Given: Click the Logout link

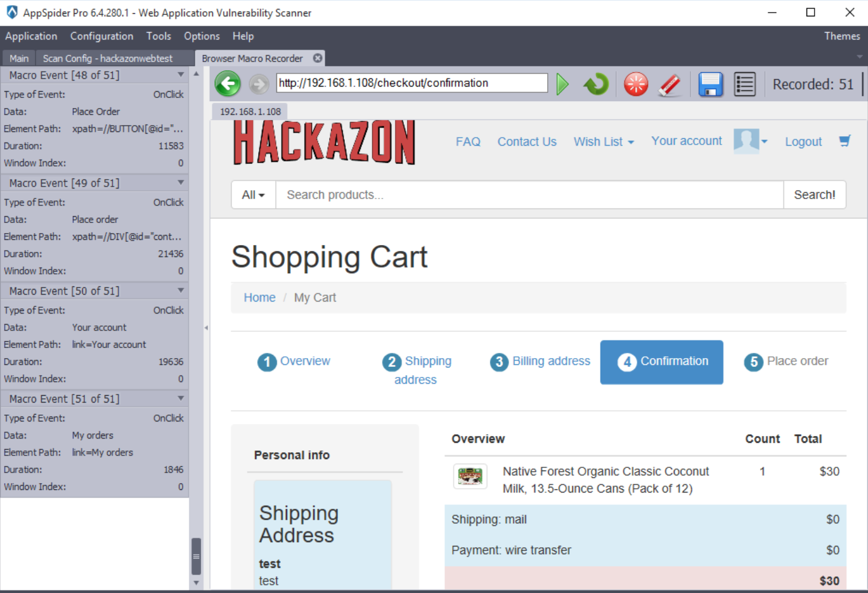Looking at the screenshot, I should pyautogui.click(x=803, y=141).
